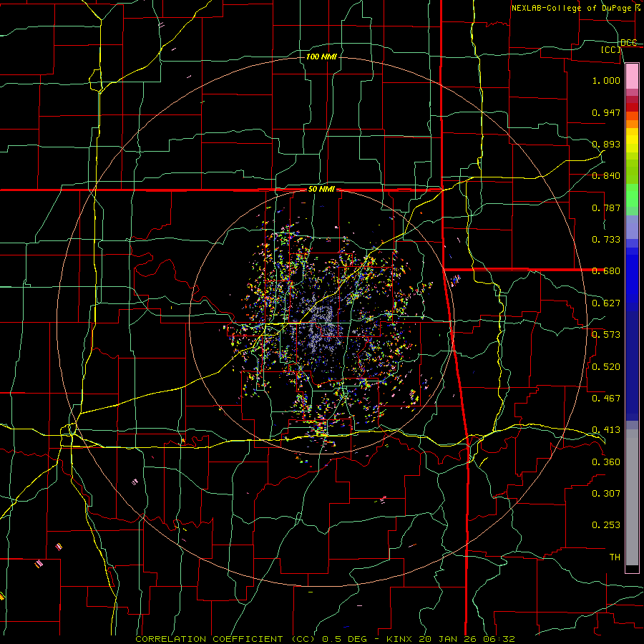Pick the lavender segment of the color bar

632,227
